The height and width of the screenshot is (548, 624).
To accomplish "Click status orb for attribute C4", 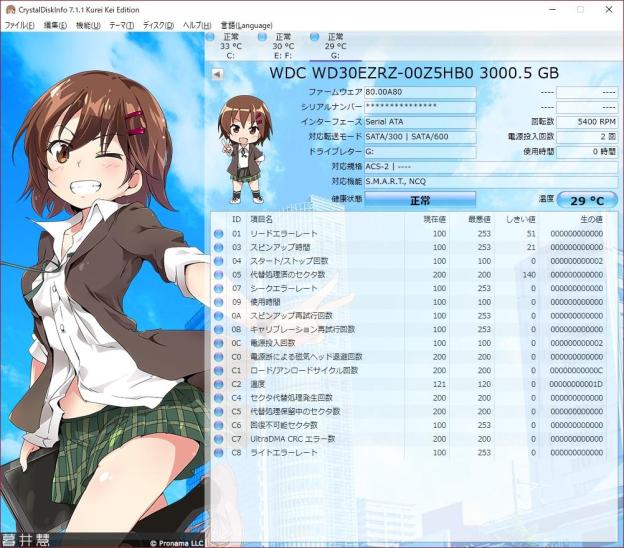I will point(218,398).
